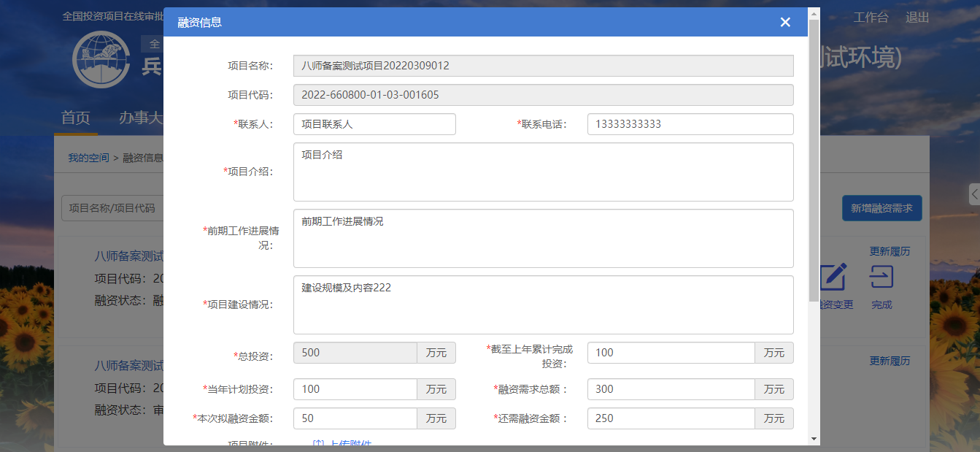Open 更新履历 for the first project
980x452 pixels.
(890, 251)
